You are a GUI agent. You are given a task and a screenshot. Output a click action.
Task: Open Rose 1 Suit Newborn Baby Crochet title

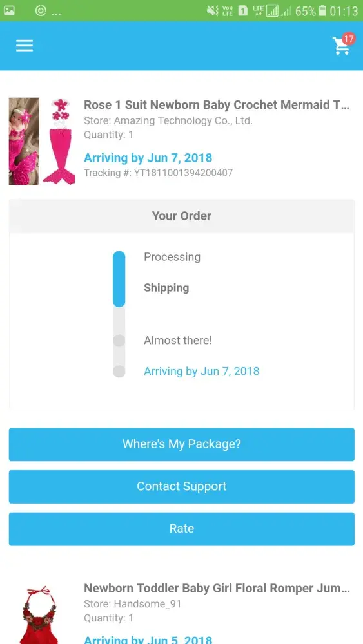coord(217,105)
